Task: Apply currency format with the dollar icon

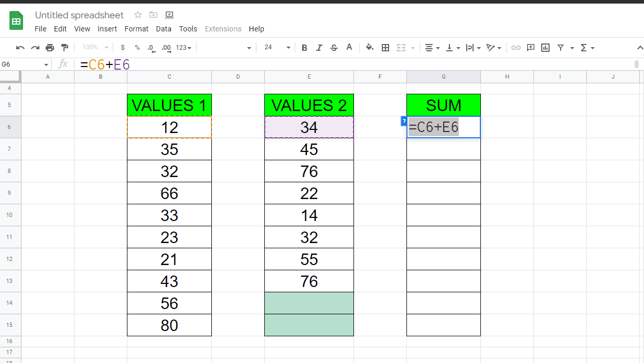Action: 122,47
